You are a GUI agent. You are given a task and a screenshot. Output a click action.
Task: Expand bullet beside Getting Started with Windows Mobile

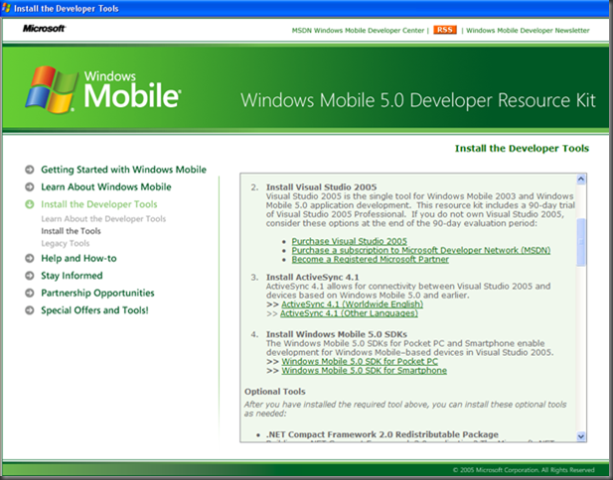[x=30, y=170]
